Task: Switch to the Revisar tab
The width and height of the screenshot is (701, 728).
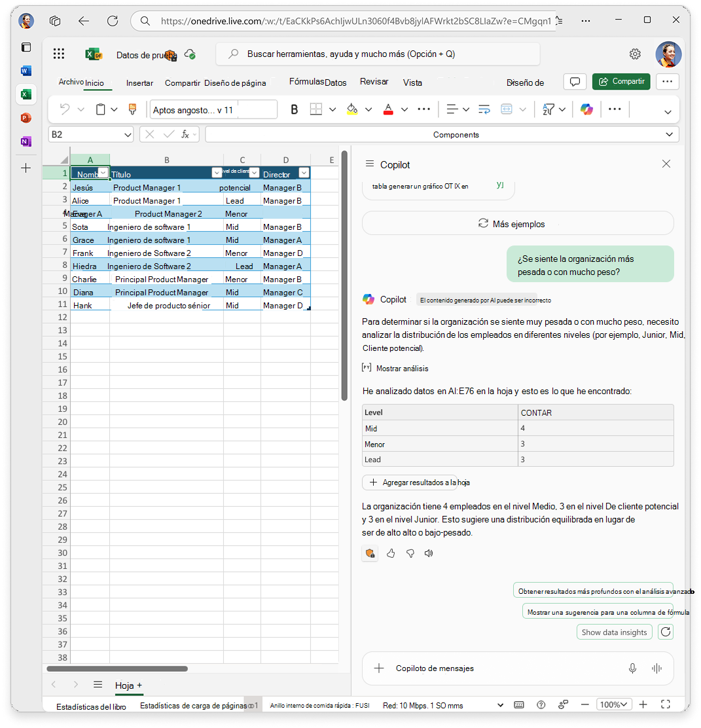Action: [x=374, y=82]
